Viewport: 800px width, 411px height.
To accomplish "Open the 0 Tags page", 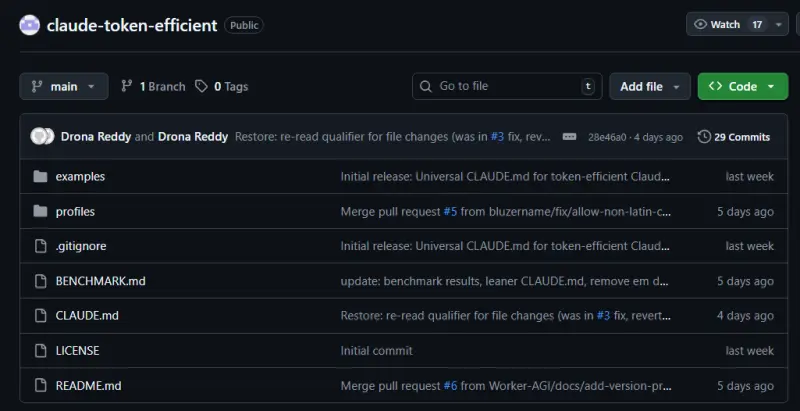I will tap(221, 87).
